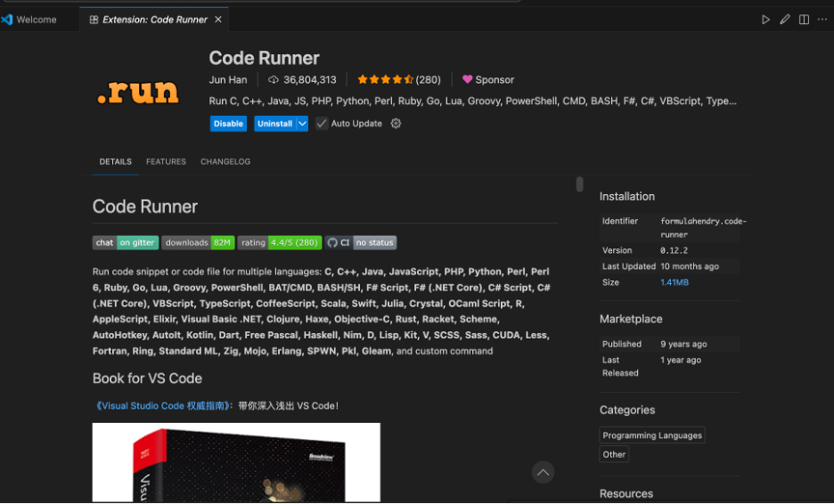
Task: Click the Jun Han publisher link
Action: point(227,80)
